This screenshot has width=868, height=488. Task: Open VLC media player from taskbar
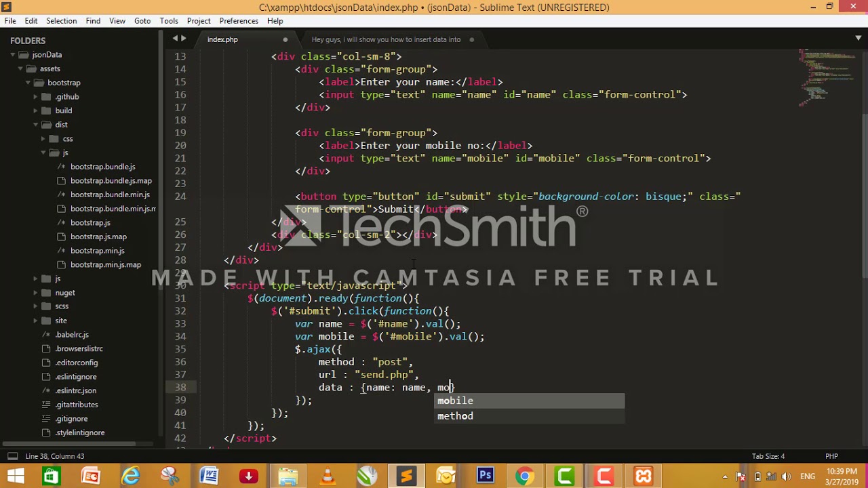(328, 476)
